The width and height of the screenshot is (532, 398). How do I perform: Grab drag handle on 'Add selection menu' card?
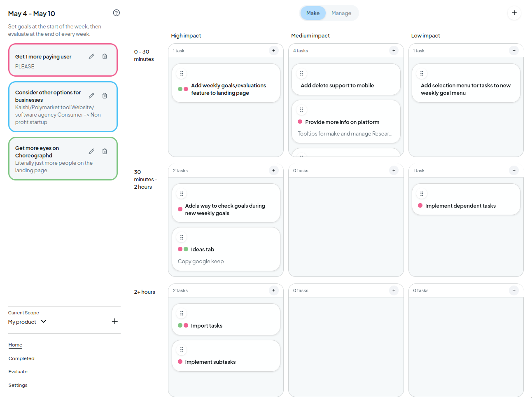(x=422, y=74)
